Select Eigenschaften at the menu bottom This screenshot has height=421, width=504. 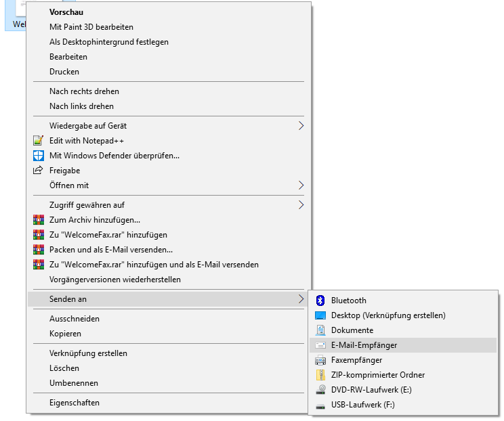[75, 403]
